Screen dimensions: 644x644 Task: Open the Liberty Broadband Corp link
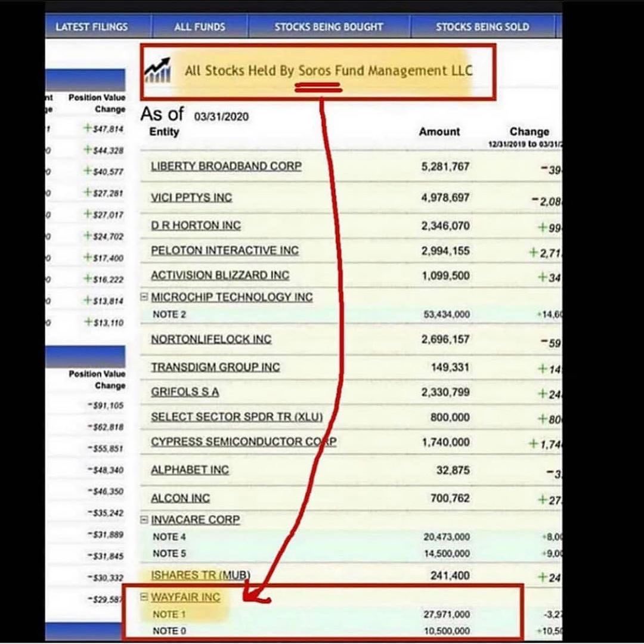pyautogui.click(x=227, y=166)
